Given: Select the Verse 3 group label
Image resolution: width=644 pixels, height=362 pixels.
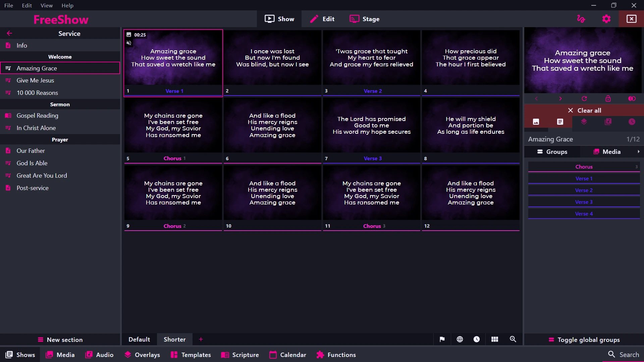Looking at the screenshot, I should coord(584,202).
